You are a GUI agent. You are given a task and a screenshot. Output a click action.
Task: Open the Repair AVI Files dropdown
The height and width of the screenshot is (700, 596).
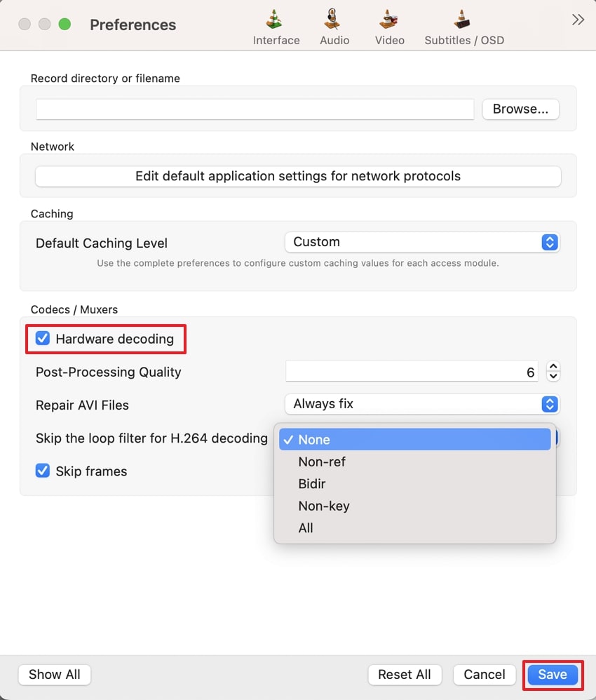pyautogui.click(x=422, y=404)
